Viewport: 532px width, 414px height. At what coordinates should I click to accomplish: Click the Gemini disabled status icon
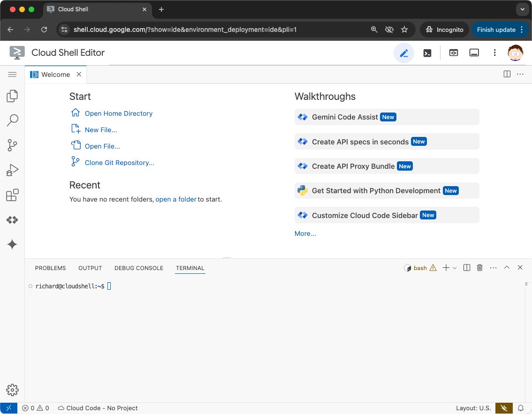[x=504, y=408]
